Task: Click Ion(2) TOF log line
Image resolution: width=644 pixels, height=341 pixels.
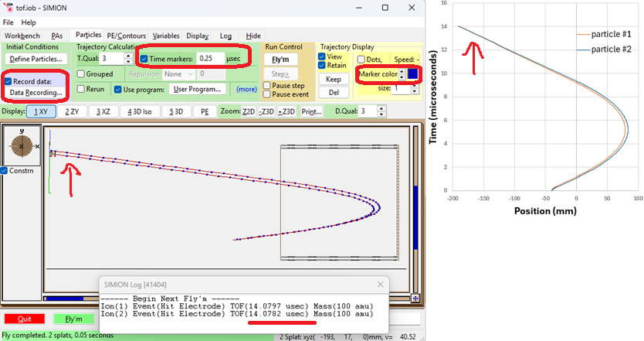Action: click(x=237, y=314)
